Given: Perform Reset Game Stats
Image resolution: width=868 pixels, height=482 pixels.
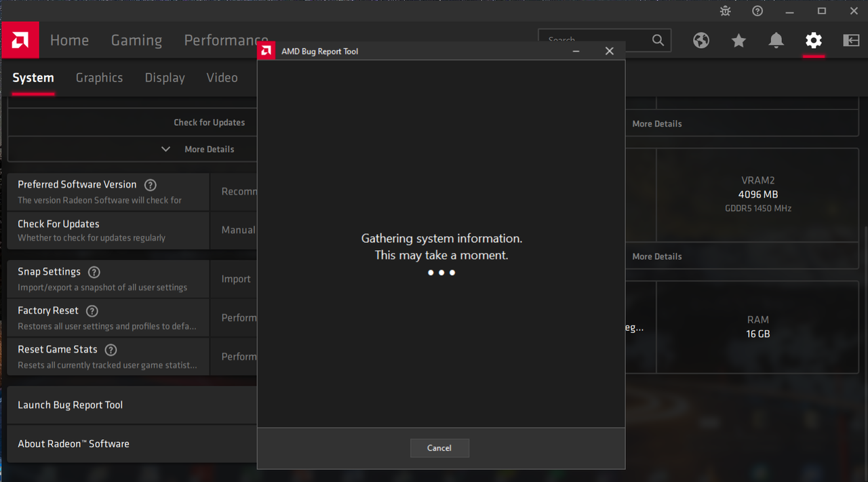Looking at the screenshot, I should point(234,357).
